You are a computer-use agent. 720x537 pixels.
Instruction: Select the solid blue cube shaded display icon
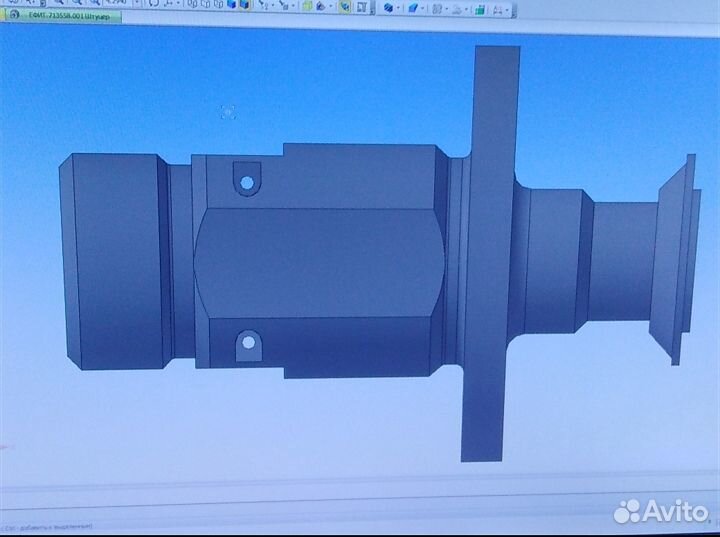coord(233,6)
